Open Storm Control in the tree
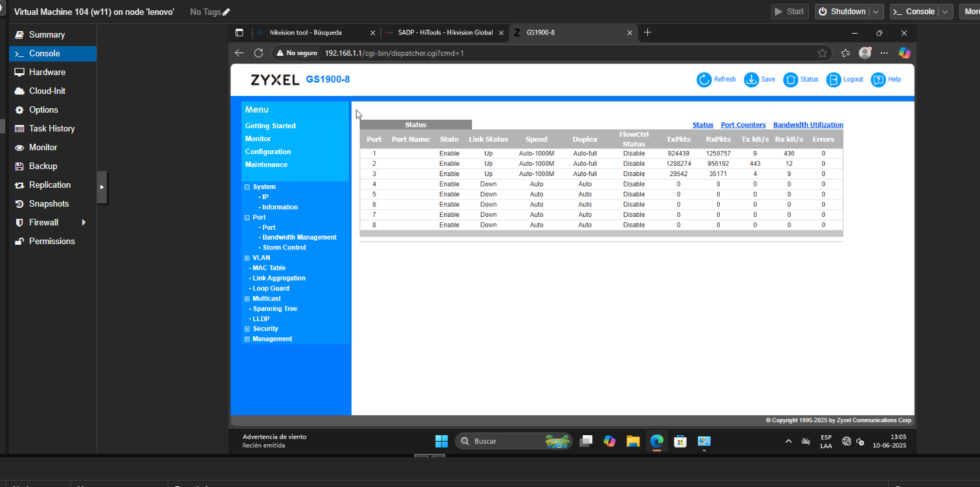Screen dimensions: 980x487 pos(284,247)
